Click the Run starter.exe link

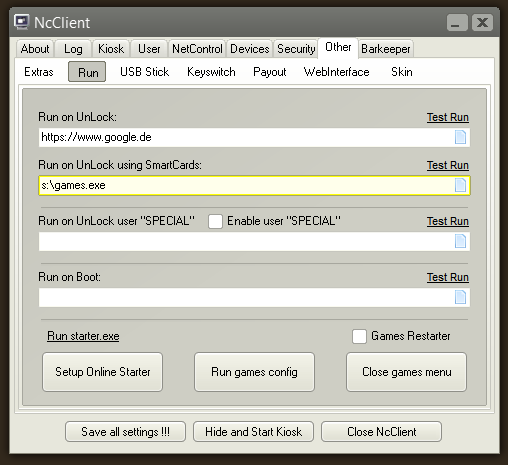pyautogui.click(x=83, y=336)
